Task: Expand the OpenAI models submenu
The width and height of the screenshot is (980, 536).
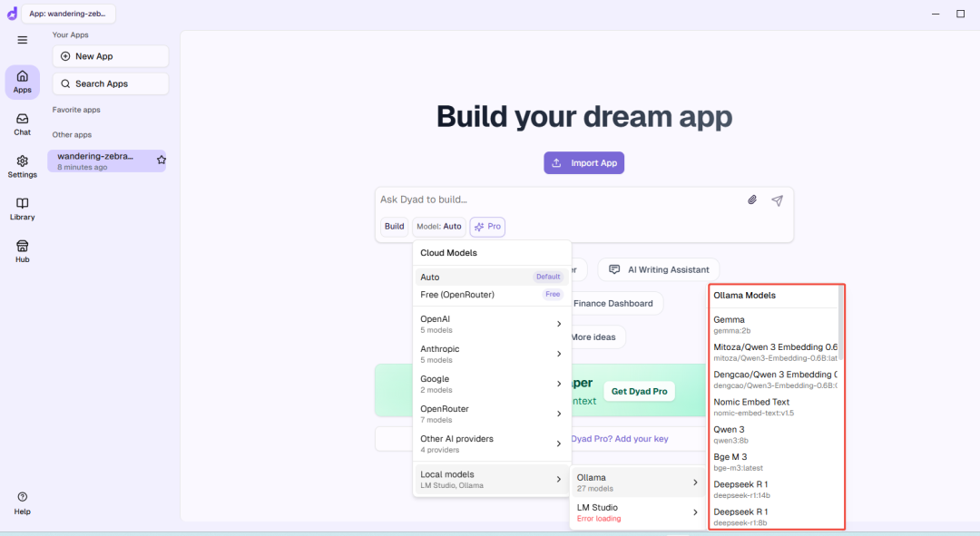Action: tap(491, 324)
